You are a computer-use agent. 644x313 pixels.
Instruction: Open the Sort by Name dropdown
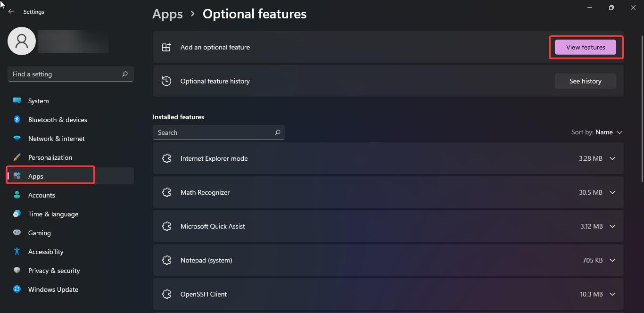[597, 132]
